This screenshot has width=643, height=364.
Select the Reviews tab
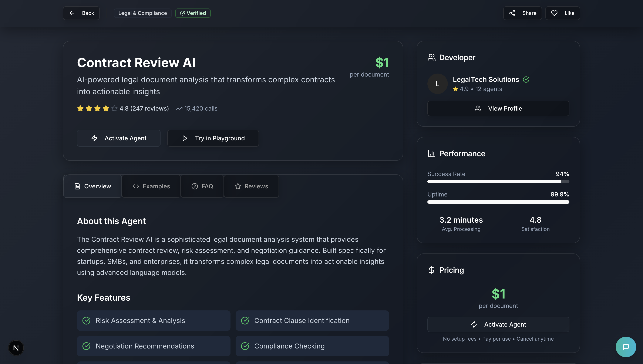point(251,186)
